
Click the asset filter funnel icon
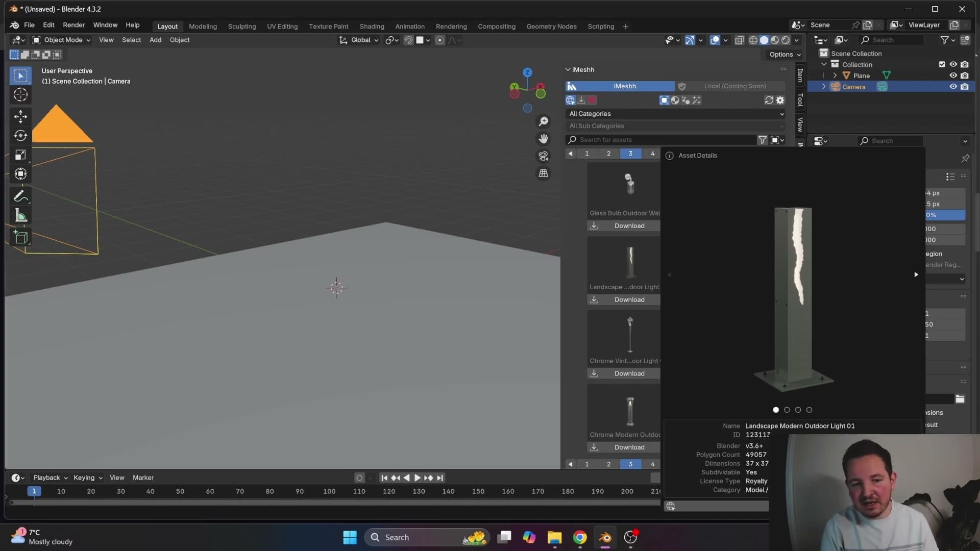[763, 140]
